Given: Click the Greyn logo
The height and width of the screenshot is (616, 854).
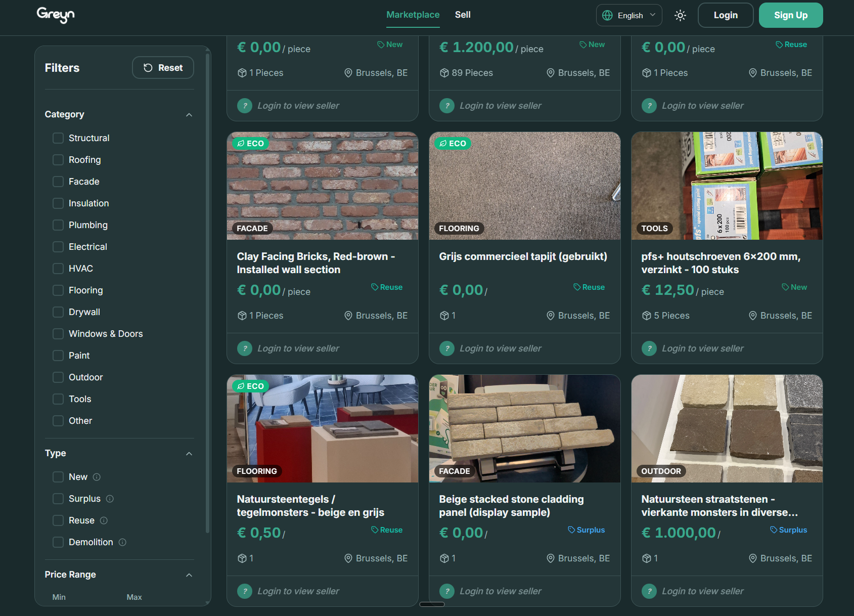Looking at the screenshot, I should coord(56,15).
